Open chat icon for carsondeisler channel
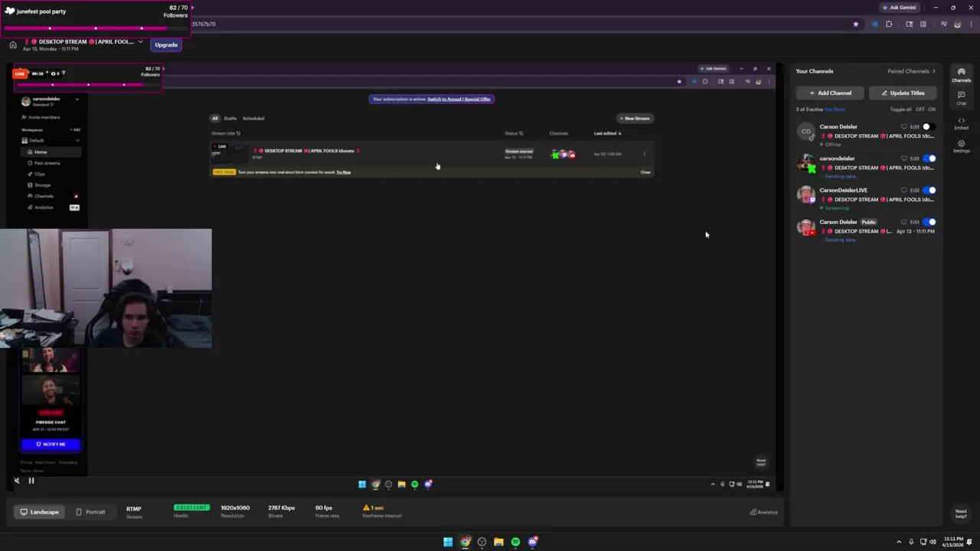The width and height of the screenshot is (980, 551). tap(903, 158)
